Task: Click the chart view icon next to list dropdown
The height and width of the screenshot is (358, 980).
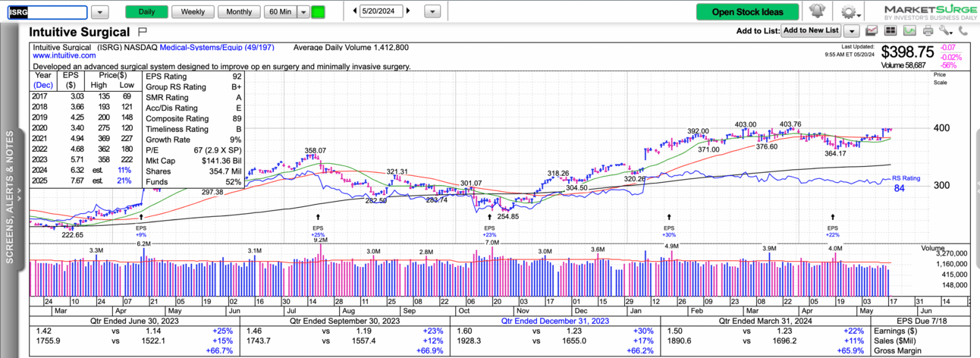Action: pos(872,31)
